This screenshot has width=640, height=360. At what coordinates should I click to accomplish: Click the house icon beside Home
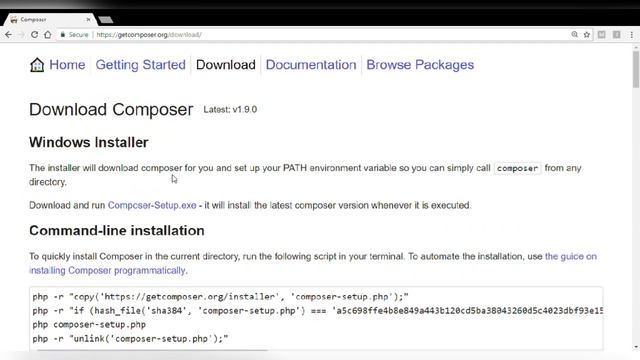tap(37, 64)
